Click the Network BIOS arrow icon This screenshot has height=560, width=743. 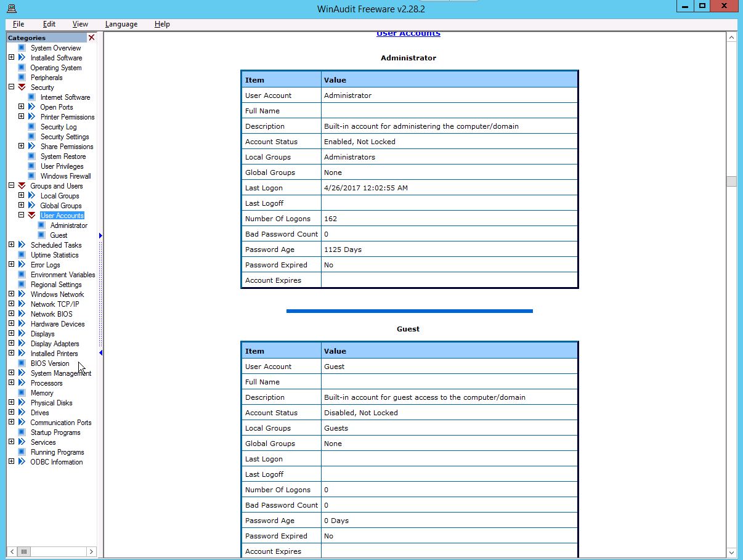(x=22, y=314)
